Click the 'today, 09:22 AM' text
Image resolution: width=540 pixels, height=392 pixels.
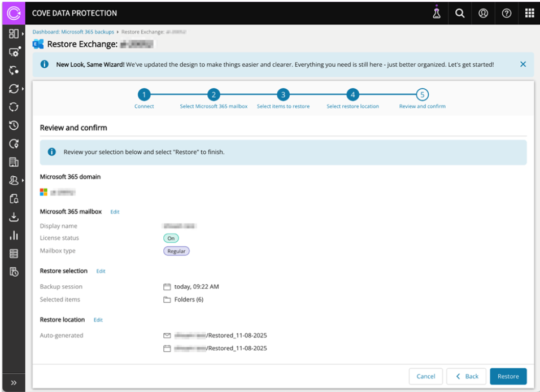(197, 286)
